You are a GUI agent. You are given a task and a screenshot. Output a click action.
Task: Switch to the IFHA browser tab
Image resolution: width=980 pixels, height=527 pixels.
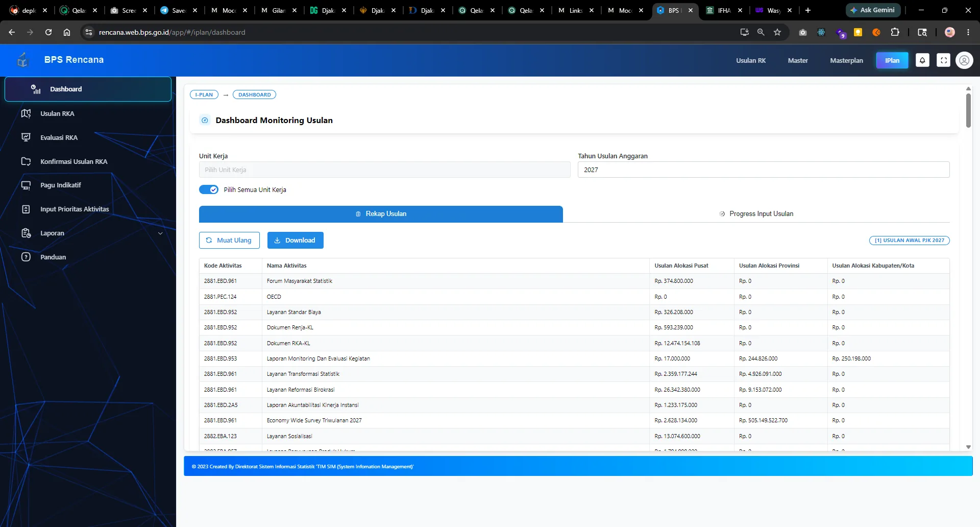click(724, 10)
